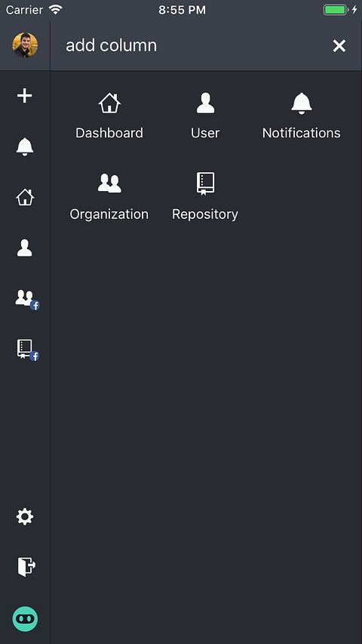Image resolution: width=362 pixels, height=644 pixels.
Task: Click the green robot mascot icon
Action: (25, 618)
